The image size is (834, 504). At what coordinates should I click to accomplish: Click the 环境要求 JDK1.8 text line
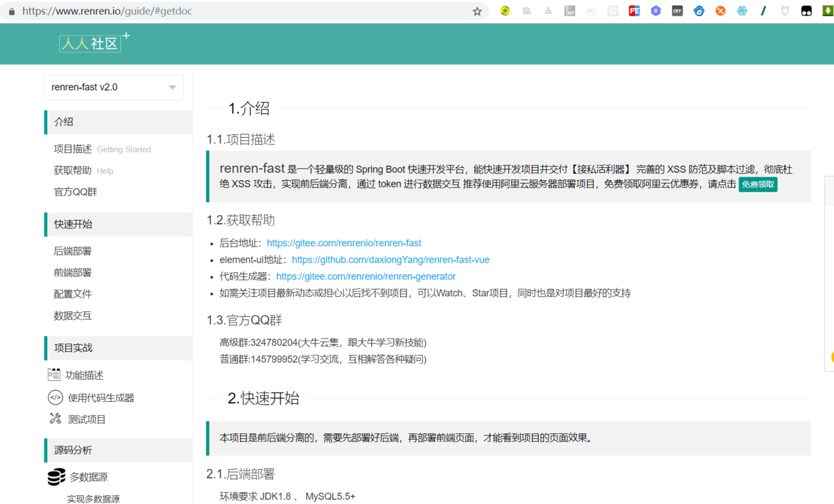click(x=287, y=497)
